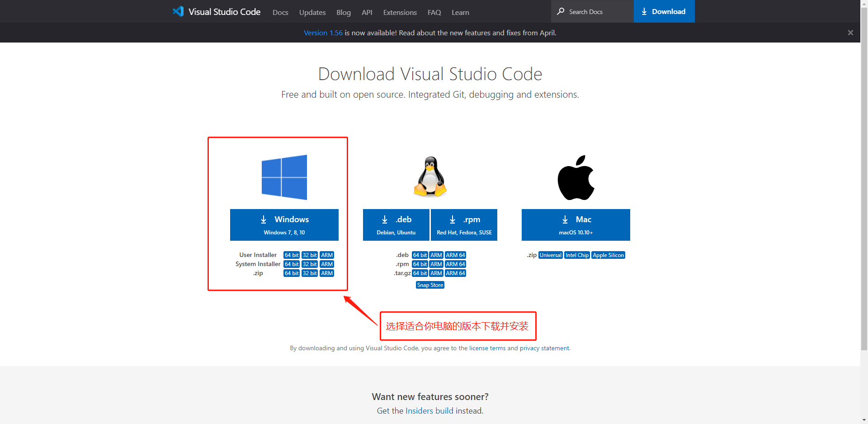The height and width of the screenshot is (424, 868).
Task: Click the Apple logo icon
Action: (x=576, y=177)
